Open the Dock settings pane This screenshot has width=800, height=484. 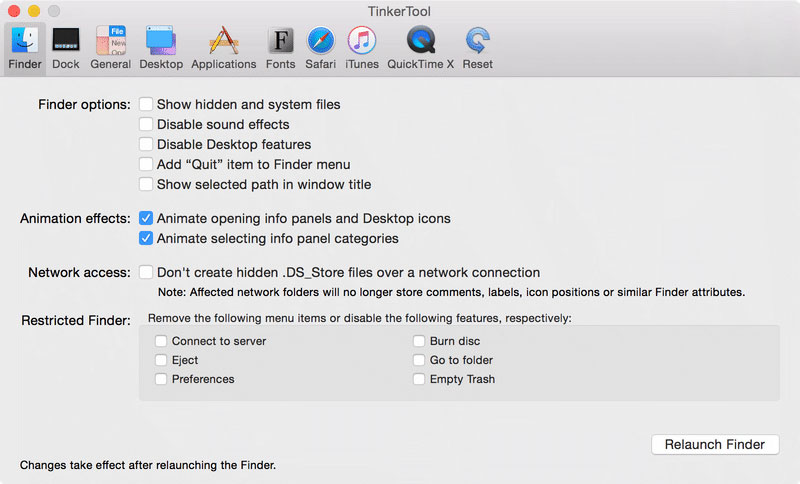tap(66, 41)
